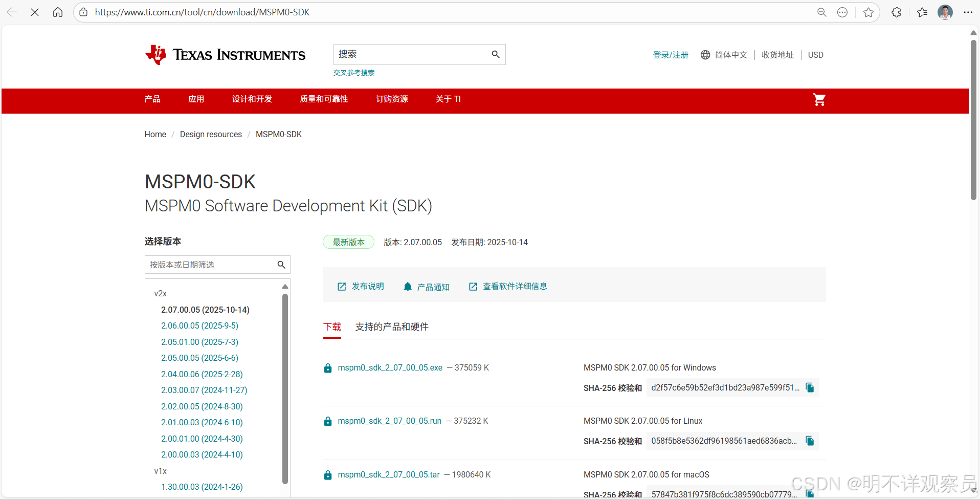This screenshot has width=980, height=500.
Task: Click the Texas Instruments logo
Action: (x=225, y=55)
